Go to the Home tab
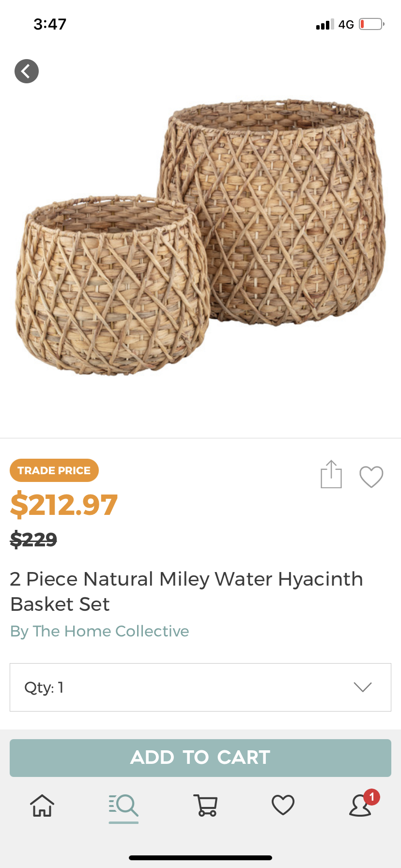This screenshot has width=401, height=868. pyautogui.click(x=42, y=806)
